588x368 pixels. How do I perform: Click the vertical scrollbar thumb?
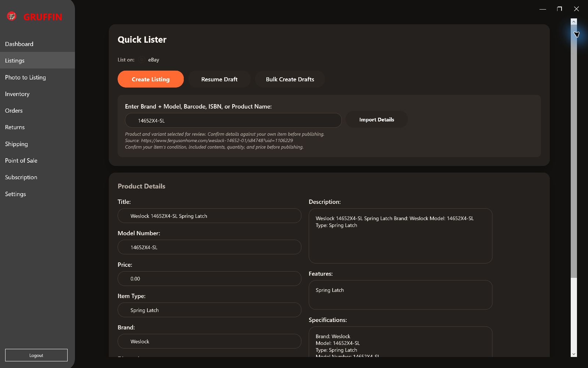[x=574, y=151]
